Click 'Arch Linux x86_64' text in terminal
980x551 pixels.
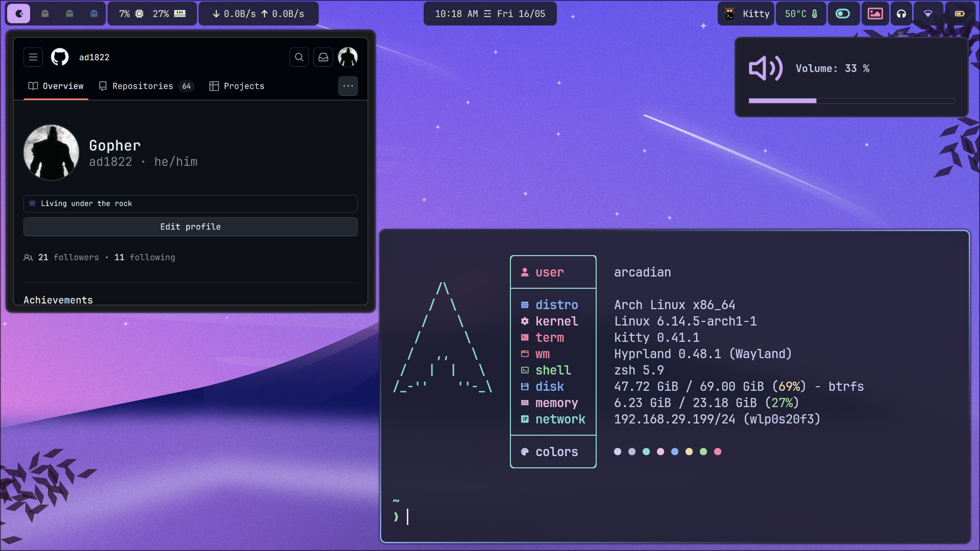[x=674, y=305]
